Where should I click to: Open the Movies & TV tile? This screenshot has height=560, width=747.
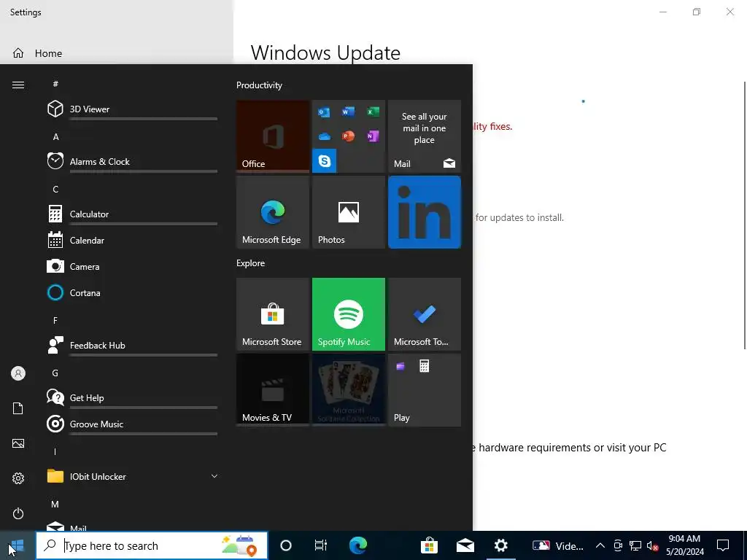click(273, 390)
